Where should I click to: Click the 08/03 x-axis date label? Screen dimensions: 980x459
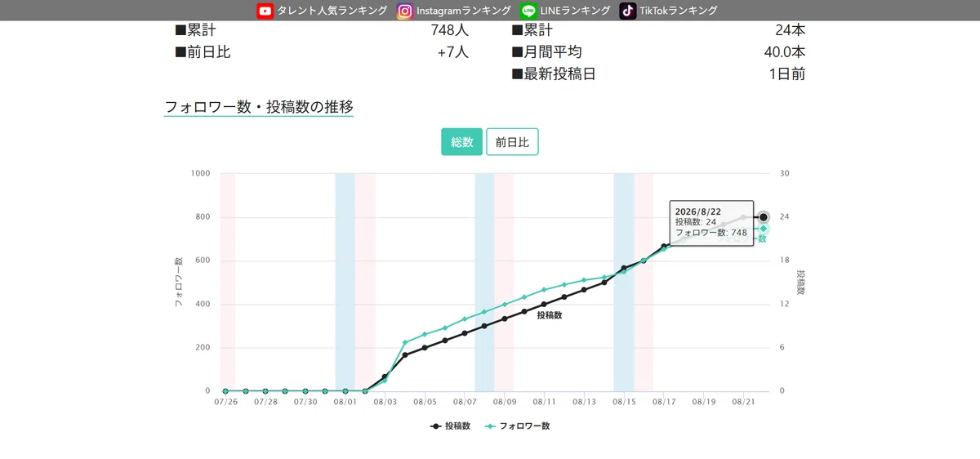385,402
